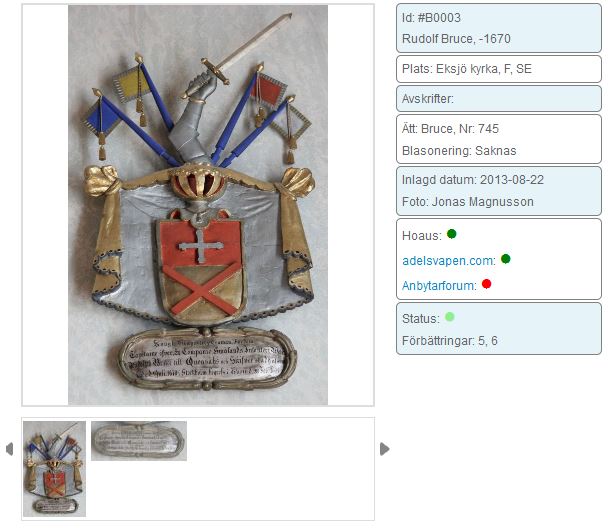Open the adelsvapen.com link

coord(449,261)
